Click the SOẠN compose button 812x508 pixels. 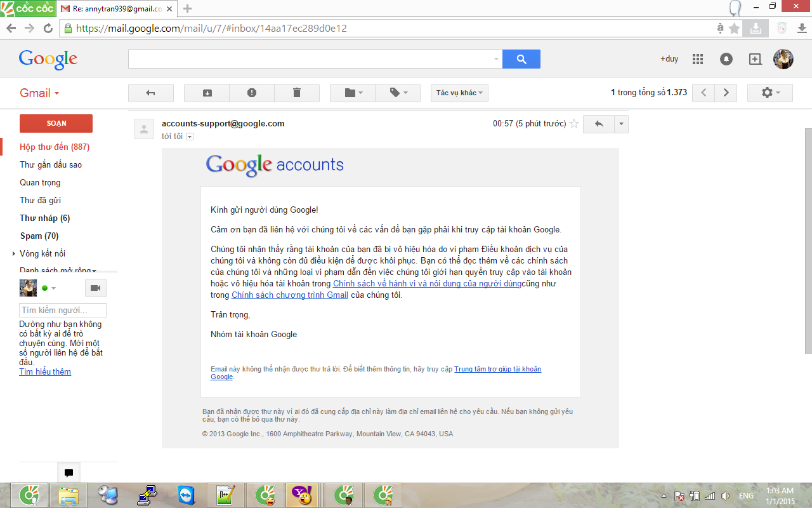(56, 123)
